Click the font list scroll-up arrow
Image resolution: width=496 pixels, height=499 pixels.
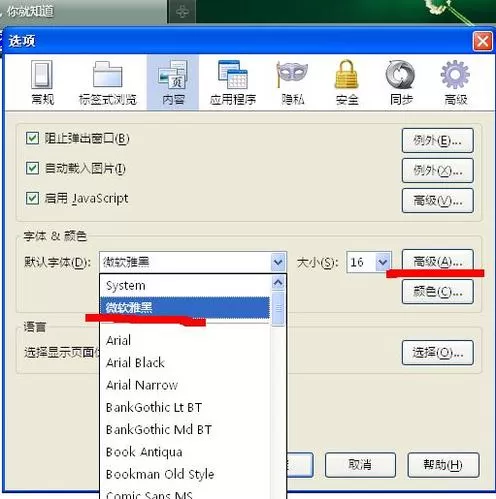coord(278,283)
